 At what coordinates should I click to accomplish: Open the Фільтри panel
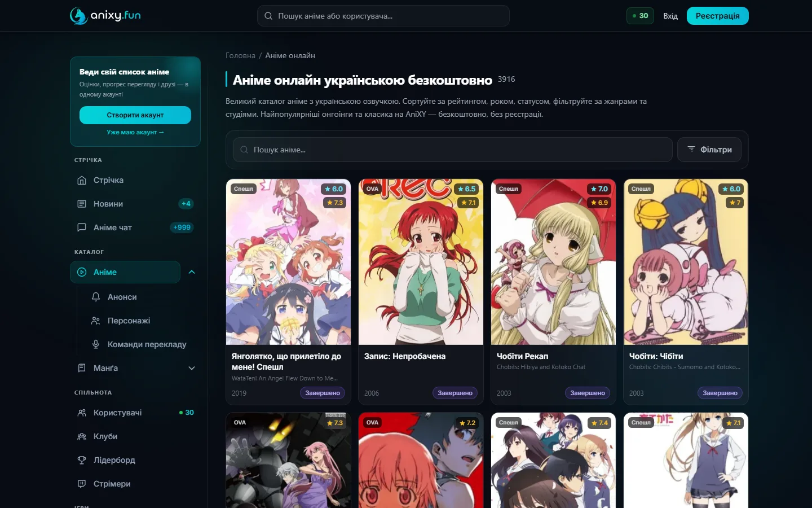pos(709,150)
